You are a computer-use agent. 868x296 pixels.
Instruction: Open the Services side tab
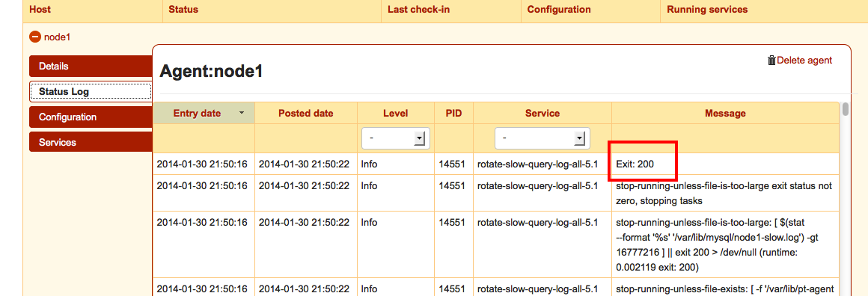pyautogui.click(x=91, y=142)
